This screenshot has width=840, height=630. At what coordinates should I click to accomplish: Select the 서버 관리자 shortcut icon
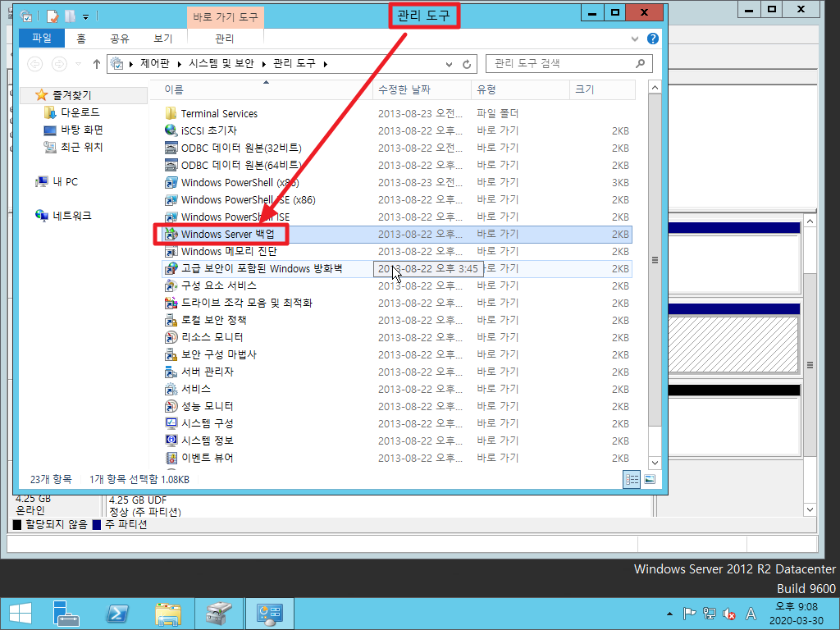coord(171,372)
